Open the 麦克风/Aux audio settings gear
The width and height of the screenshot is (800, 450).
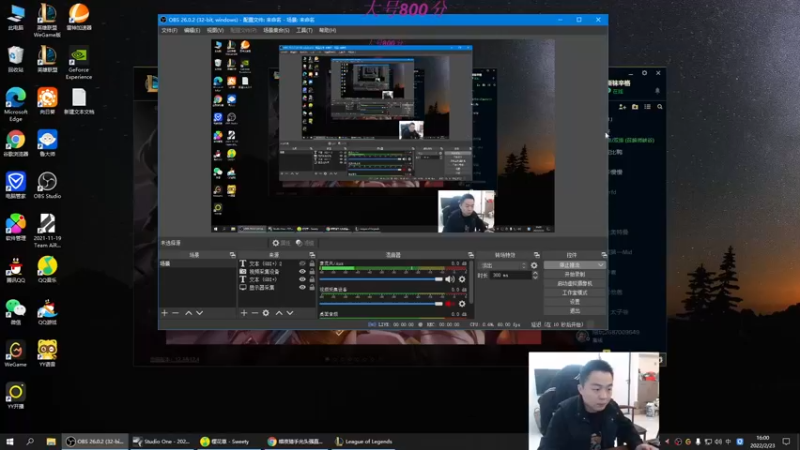click(462, 279)
